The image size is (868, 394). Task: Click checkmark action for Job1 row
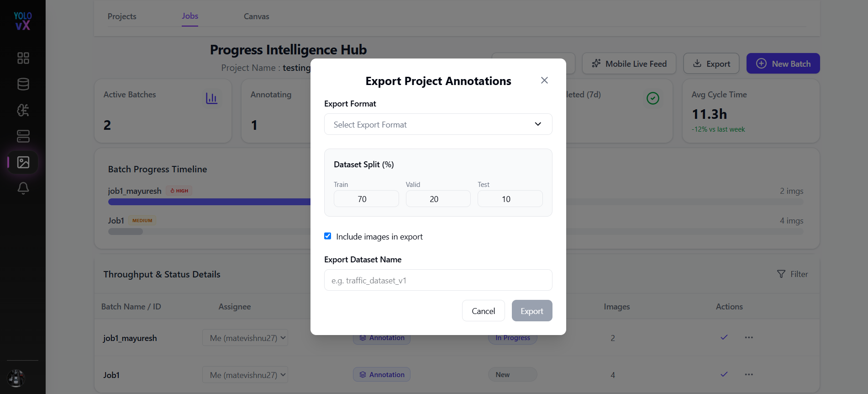[724, 374]
